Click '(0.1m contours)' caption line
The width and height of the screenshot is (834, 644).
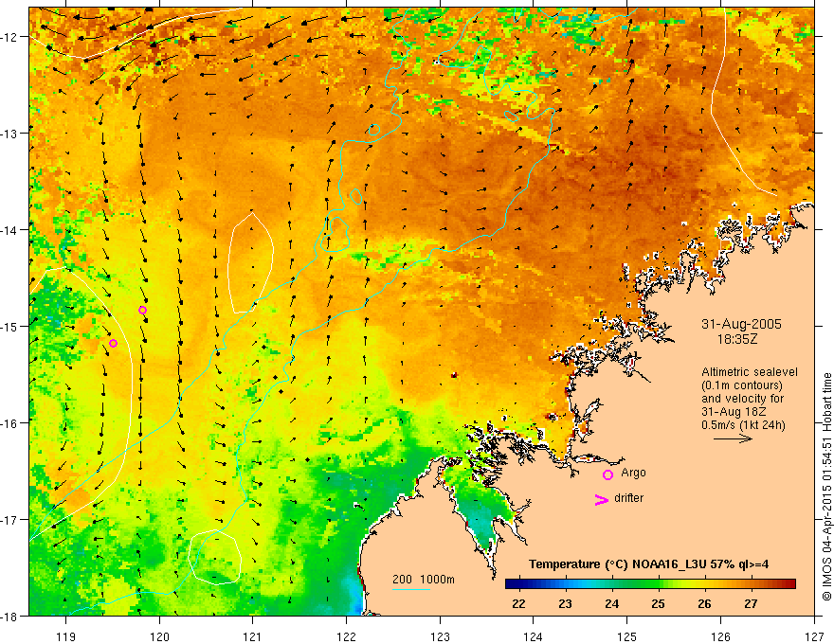(742, 385)
